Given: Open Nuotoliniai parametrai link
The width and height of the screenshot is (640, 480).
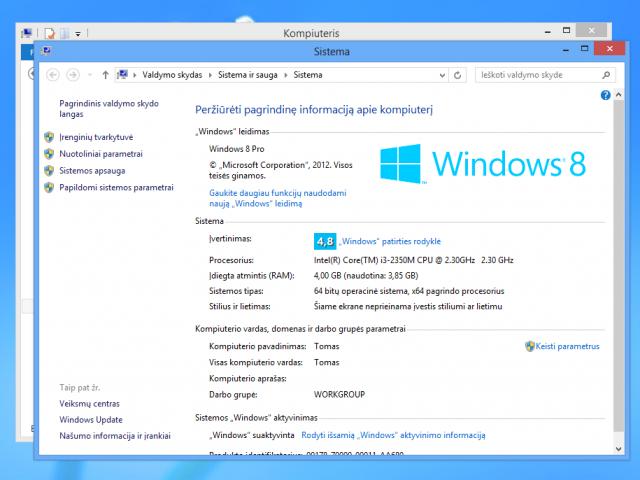Looking at the screenshot, I should point(101,154).
